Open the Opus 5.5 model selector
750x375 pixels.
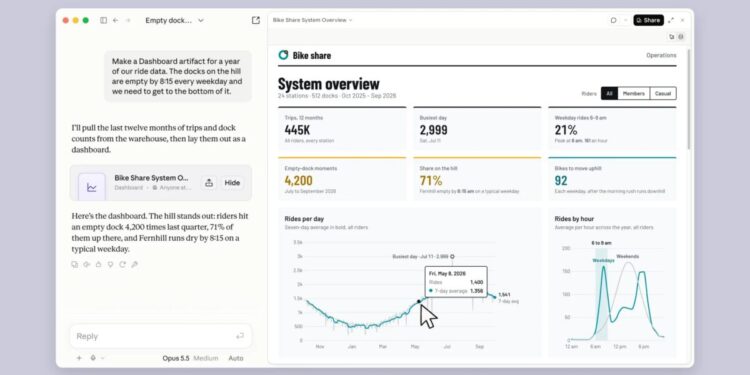(x=176, y=358)
